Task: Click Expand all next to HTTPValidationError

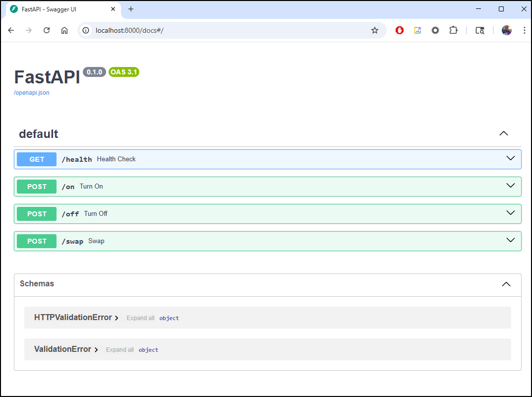Action: (140, 318)
